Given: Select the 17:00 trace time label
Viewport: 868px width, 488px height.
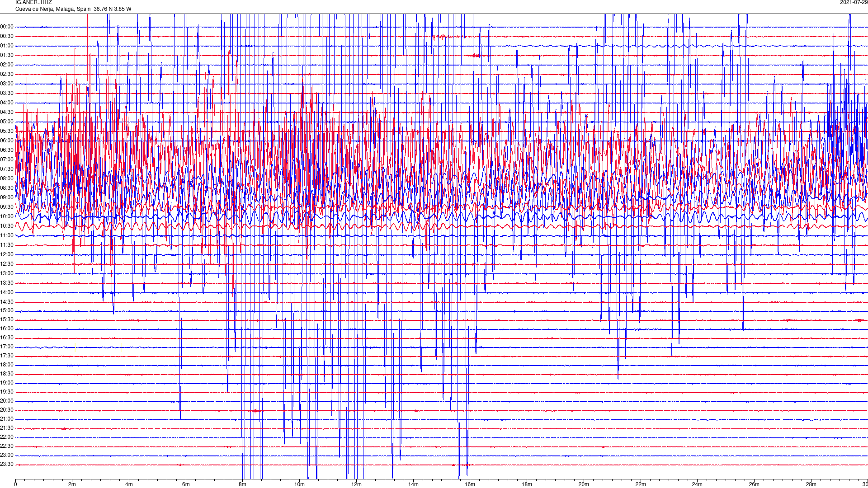Looking at the screenshot, I should coord(7,347).
